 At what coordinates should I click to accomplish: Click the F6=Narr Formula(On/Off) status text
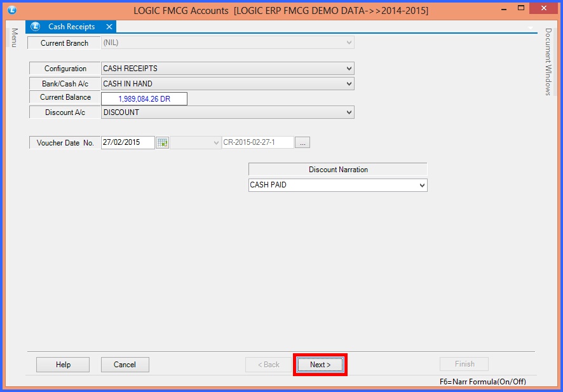482,382
